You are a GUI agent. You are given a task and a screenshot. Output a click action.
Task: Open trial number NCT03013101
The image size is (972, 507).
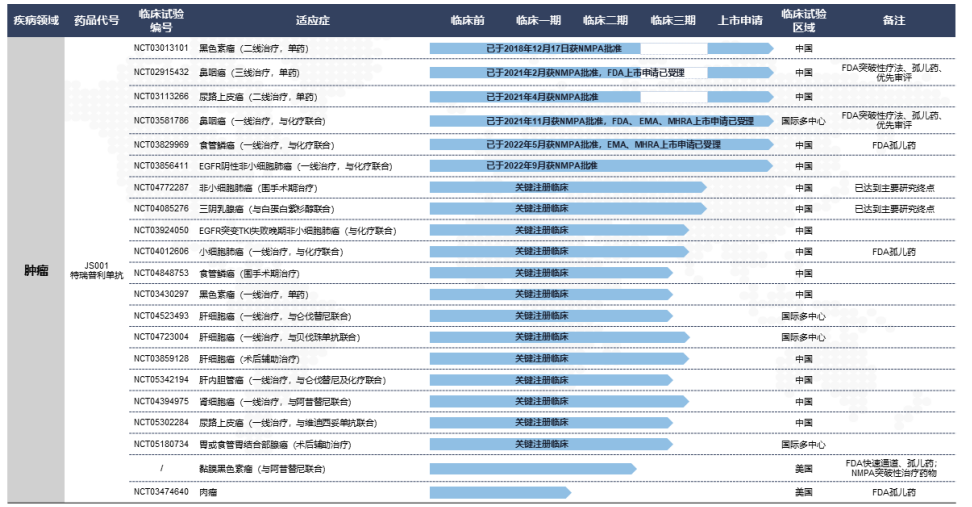tap(160, 48)
